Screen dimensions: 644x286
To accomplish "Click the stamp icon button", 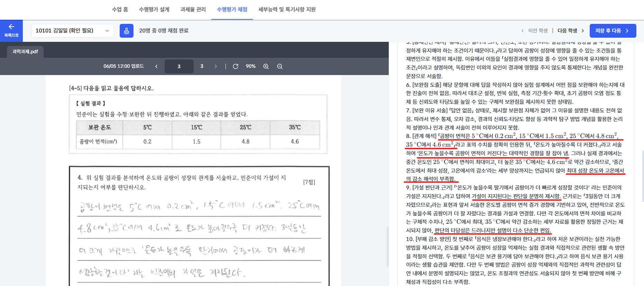I will (x=127, y=31).
